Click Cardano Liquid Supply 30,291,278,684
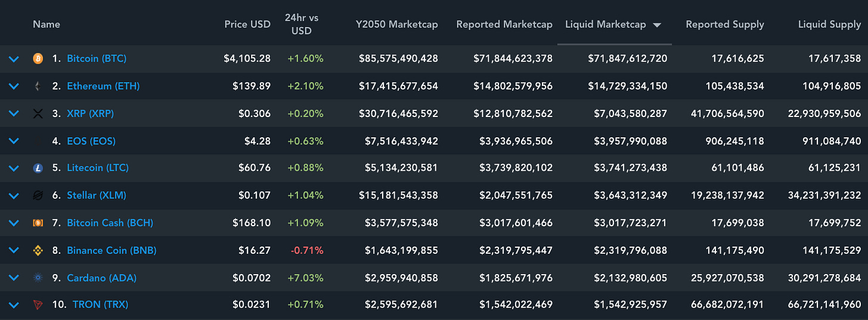The height and width of the screenshot is (320, 868). point(826,278)
